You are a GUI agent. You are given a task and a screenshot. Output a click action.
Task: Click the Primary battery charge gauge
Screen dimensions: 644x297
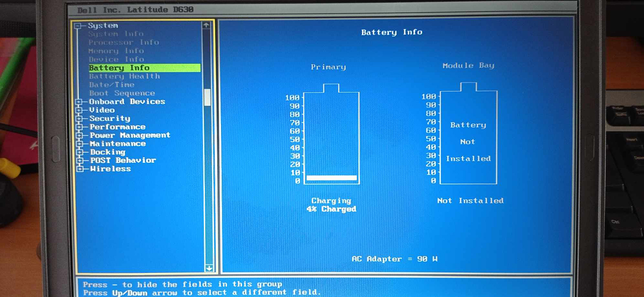331,134
